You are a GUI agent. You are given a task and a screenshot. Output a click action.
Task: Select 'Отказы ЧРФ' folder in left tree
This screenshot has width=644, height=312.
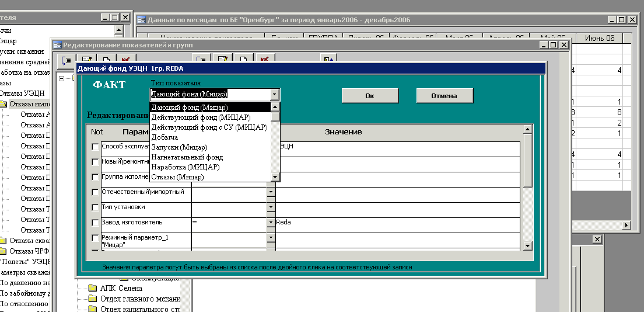29,251
